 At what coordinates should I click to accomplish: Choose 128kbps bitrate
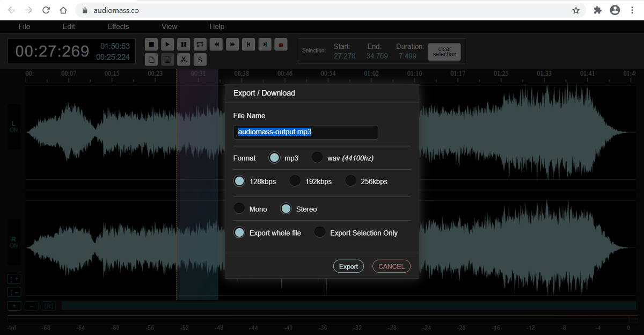click(x=239, y=181)
